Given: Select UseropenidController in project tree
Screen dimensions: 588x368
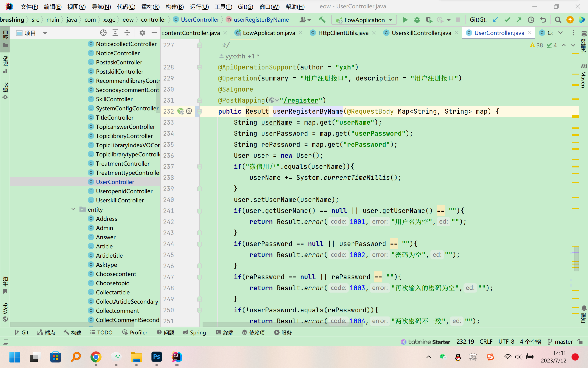Looking at the screenshot, I should tap(124, 191).
